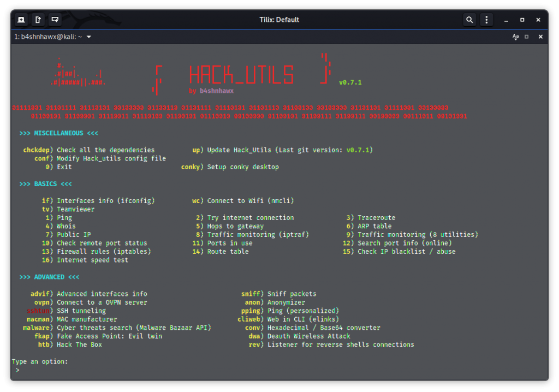Click the '>>> ADVANCED <<<' header

[49, 277]
